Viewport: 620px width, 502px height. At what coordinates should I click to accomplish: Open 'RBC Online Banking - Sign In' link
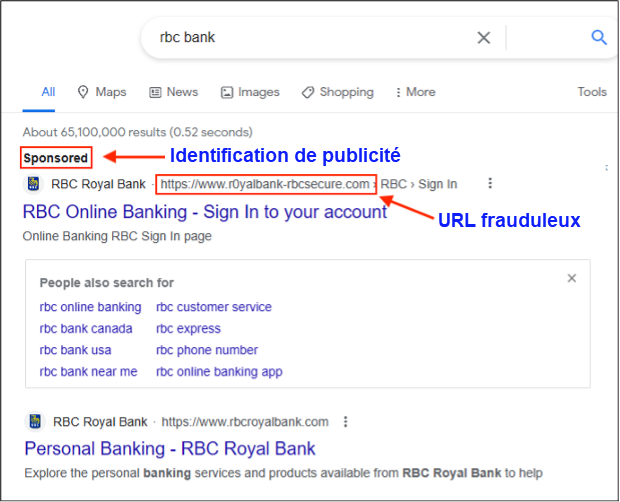[205, 212]
